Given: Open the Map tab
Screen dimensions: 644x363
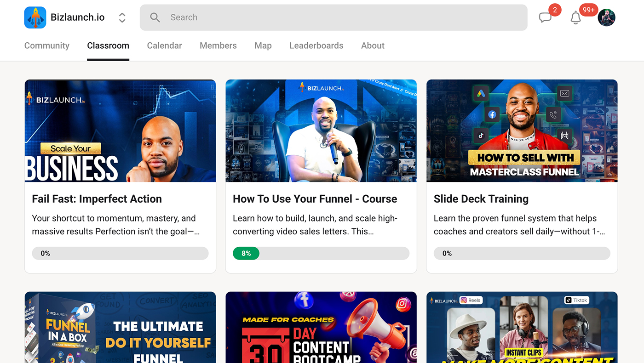Looking at the screenshot, I should coord(263,45).
